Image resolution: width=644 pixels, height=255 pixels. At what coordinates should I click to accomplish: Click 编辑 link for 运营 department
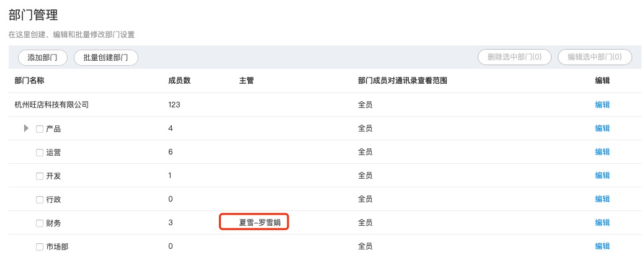coord(602,152)
